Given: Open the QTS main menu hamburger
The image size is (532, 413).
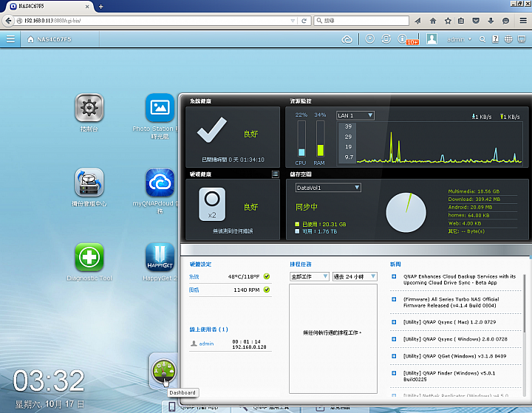Looking at the screenshot, I should point(10,39).
